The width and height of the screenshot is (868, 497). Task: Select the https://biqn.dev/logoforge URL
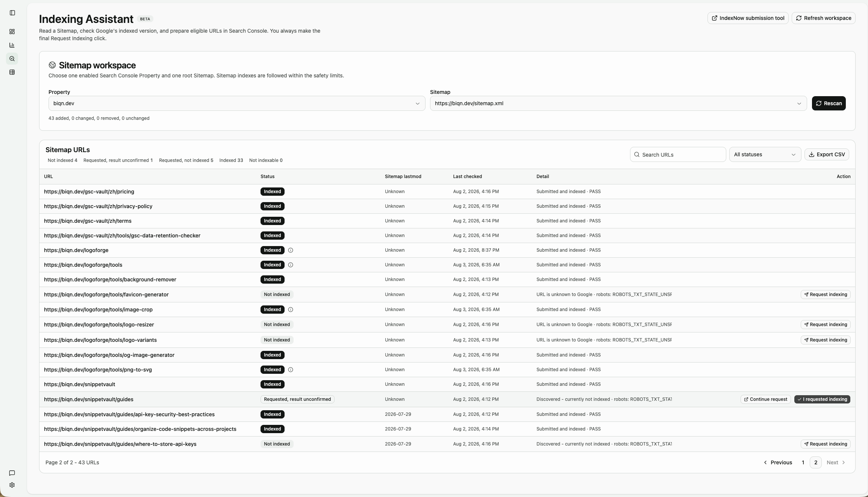76,250
